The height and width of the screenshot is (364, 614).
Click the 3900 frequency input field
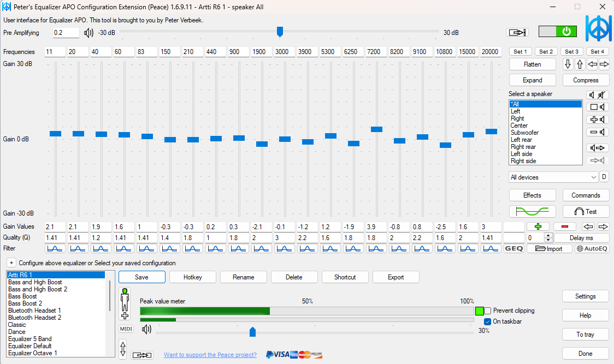[x=308, y=52]
